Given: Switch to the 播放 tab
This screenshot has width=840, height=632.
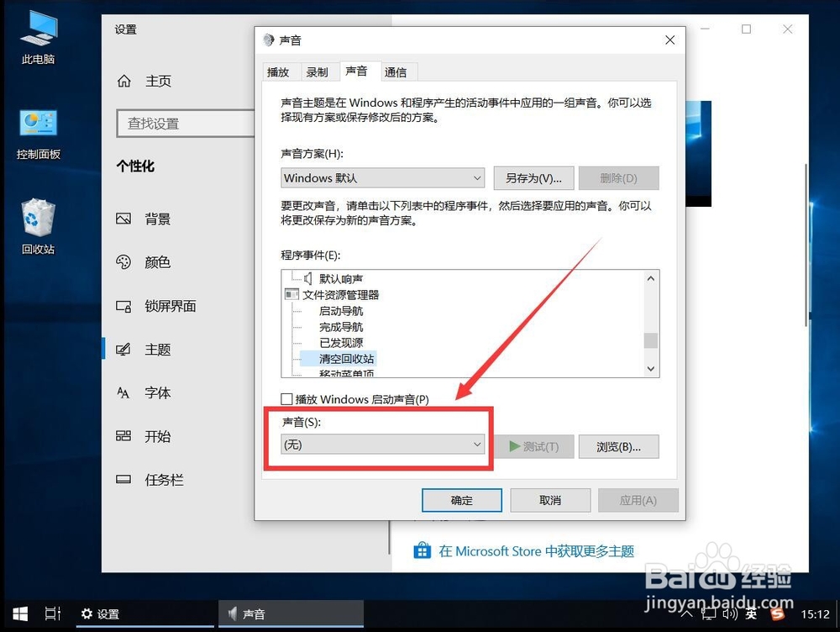Looking at the screenshot, I should [x=278, y=71].
